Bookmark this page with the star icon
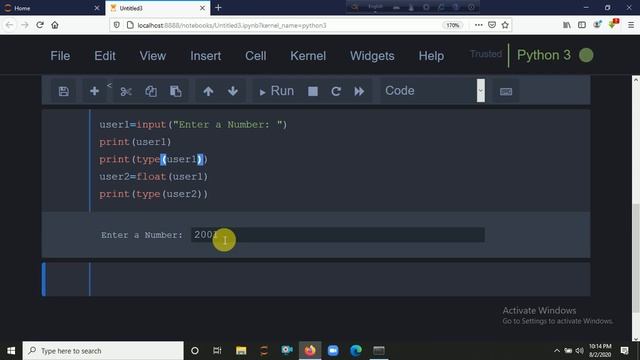Screen dimensions: 640x360 click(x=505, y=25)
